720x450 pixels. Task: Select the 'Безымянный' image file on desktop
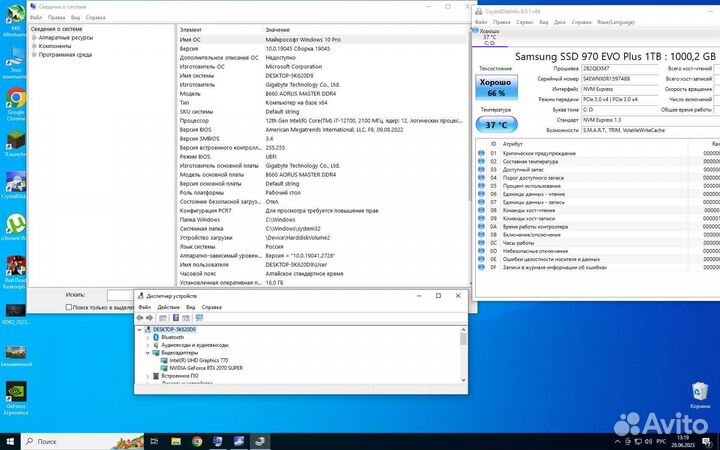pos(15,356)
